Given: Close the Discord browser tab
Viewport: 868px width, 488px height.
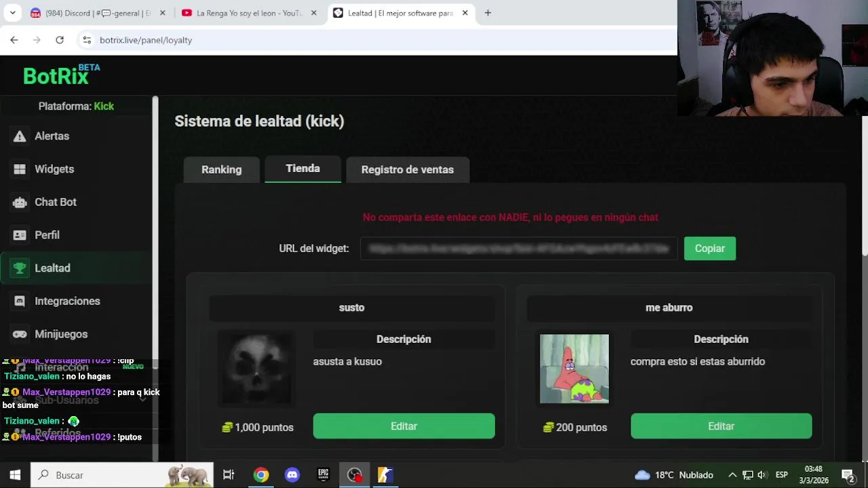Looking at the screenshot, I should click(x=162, y=13).
